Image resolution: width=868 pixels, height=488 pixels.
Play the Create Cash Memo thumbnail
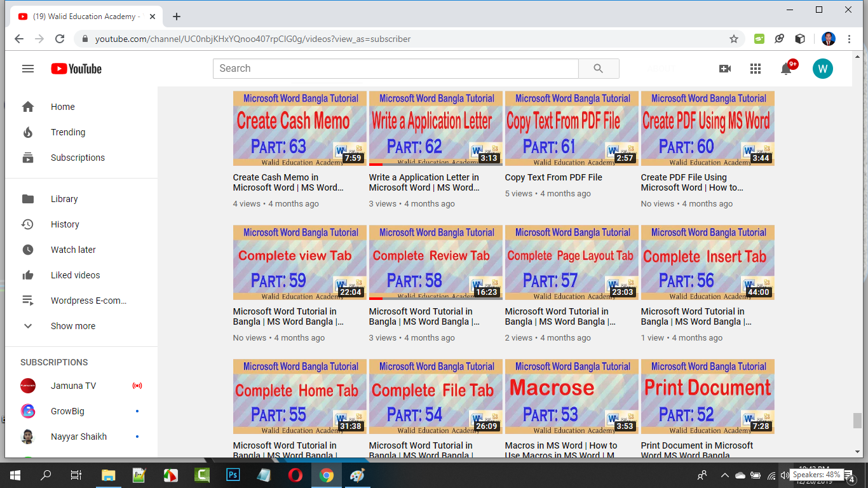(x=299, y=128)
